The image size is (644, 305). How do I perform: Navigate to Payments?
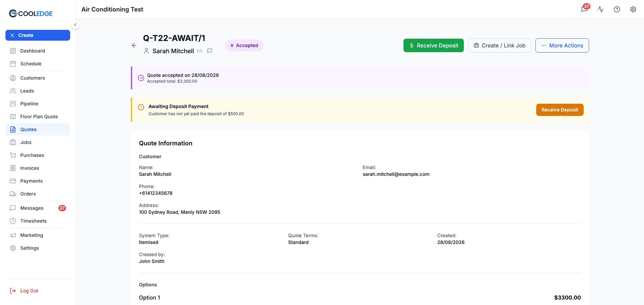click(x=38, y=181)
